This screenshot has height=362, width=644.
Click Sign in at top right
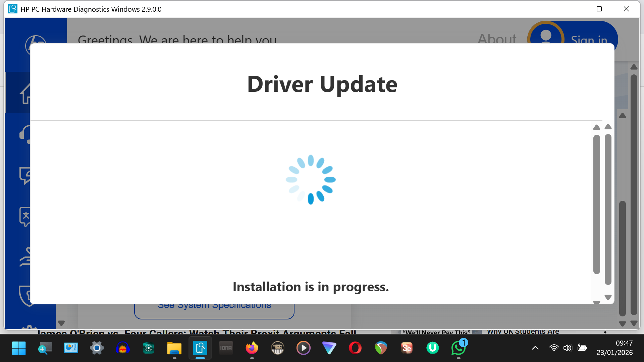coord(589,39)
